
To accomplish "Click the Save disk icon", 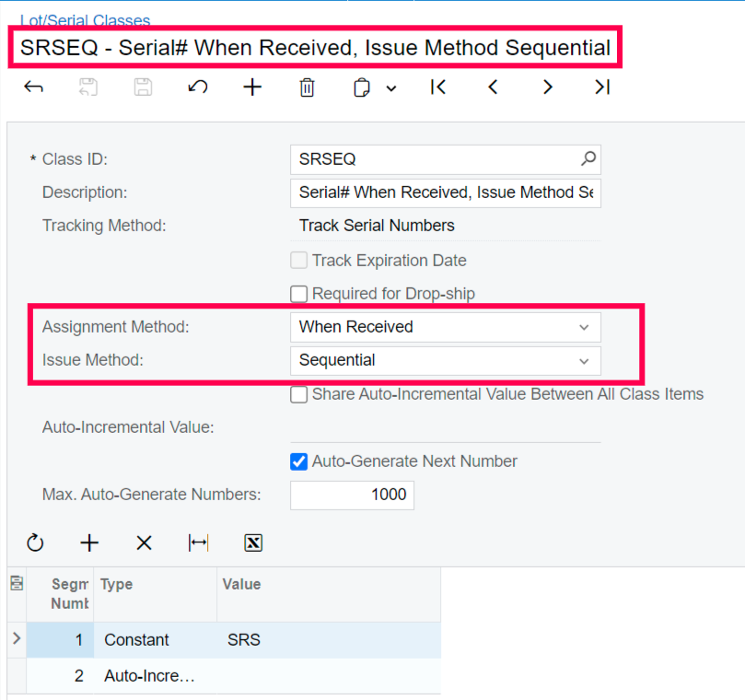I will click(143, 87).
